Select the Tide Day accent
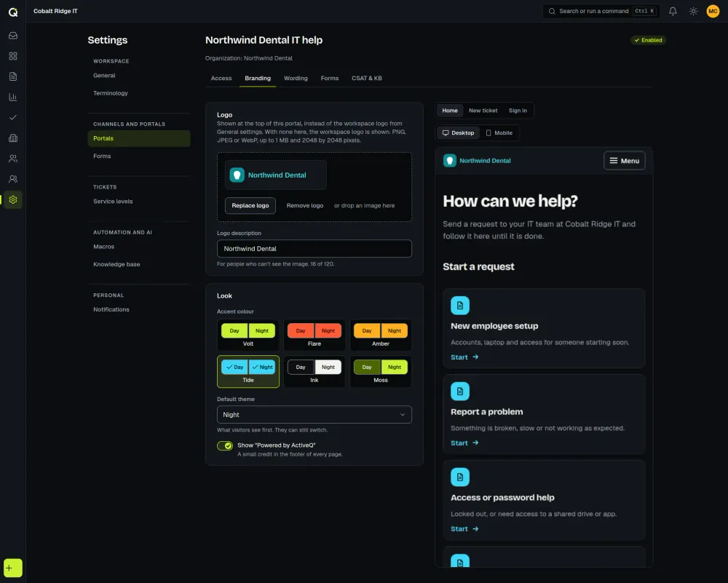 coord(234,367)
